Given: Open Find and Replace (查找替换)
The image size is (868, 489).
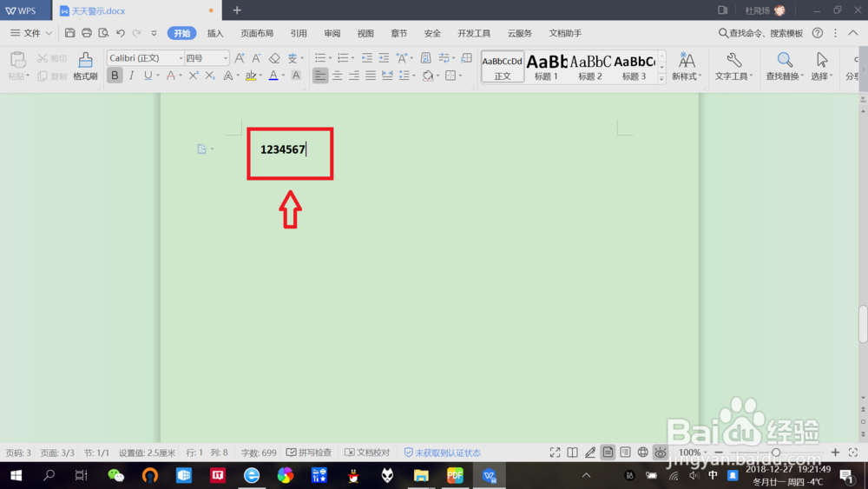Looking at the screenshot, I should pyautogui.click(x=785, y=67).
